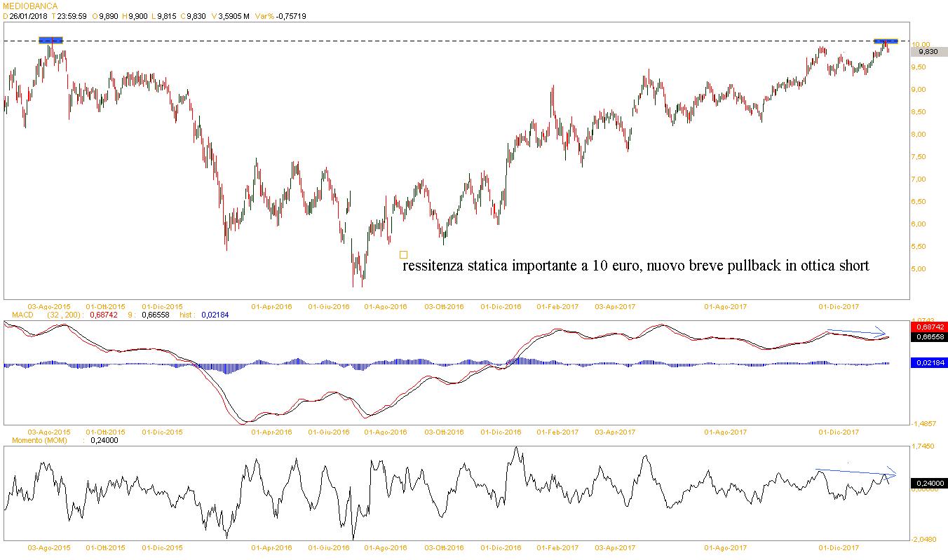Click the Var% value -0,75719
Screen dimensions: 948x560
(x=290, y=16)
